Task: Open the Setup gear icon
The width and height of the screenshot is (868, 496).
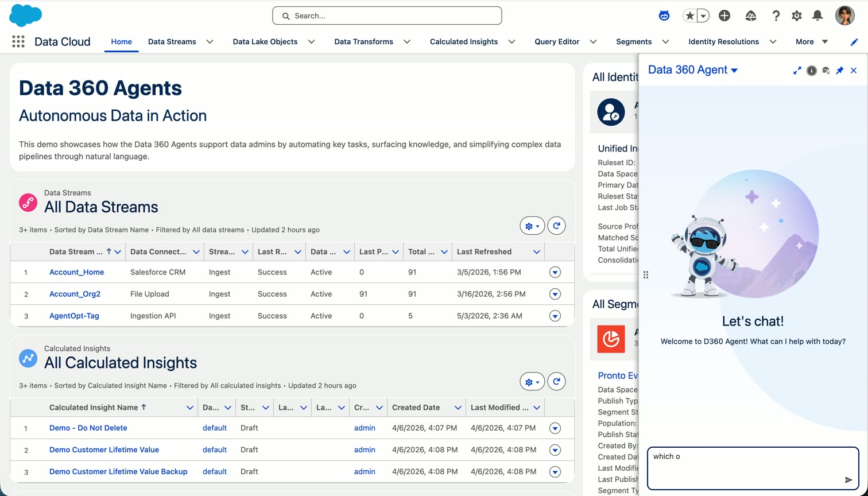Action: point(797,16)
